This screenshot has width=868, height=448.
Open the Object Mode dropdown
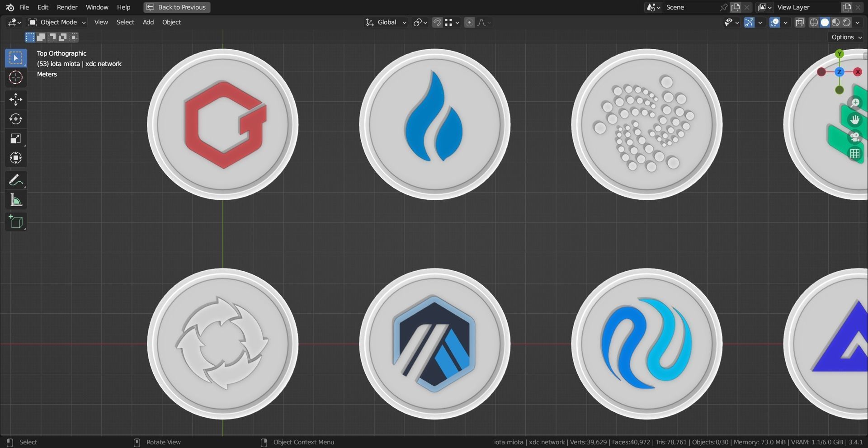[x=57, y=22]
